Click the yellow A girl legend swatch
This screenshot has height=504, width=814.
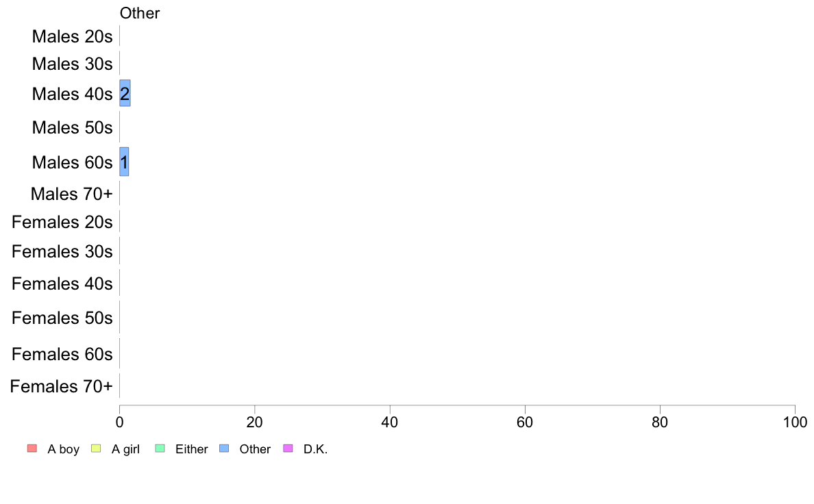coord(96,449)
